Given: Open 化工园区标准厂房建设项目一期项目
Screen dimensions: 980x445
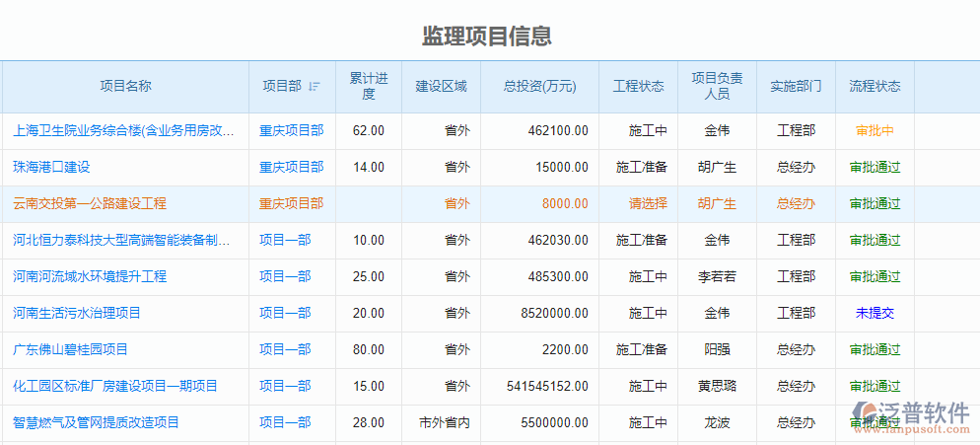Looking at the screenshot, I should pyautogui.click(x=115, y=386).
